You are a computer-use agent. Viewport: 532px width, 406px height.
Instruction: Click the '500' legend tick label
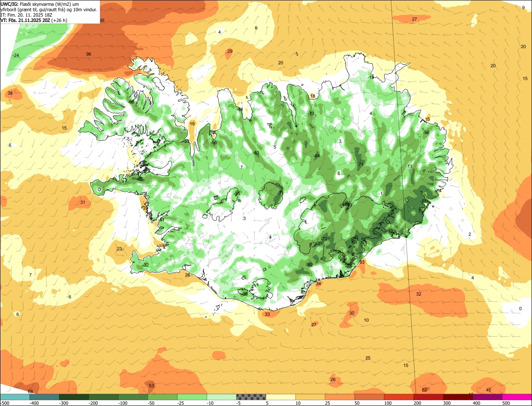pos(506,403)
